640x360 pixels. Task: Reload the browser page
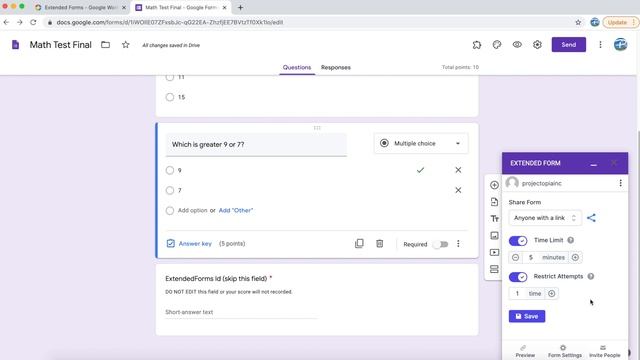33,22
